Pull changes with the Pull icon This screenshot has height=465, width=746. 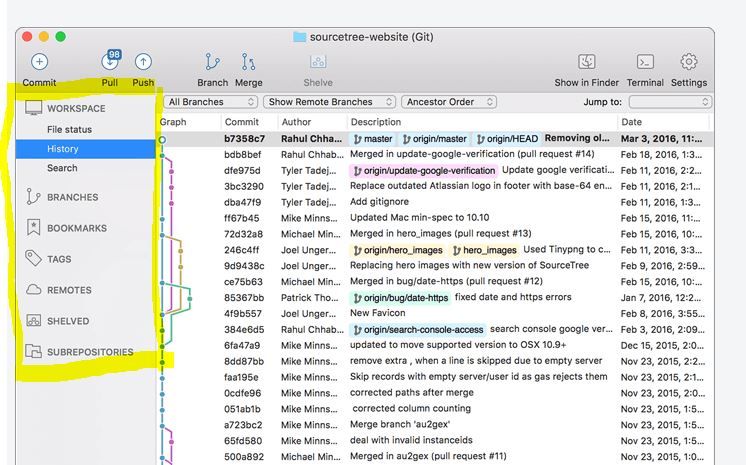point(110,61)
